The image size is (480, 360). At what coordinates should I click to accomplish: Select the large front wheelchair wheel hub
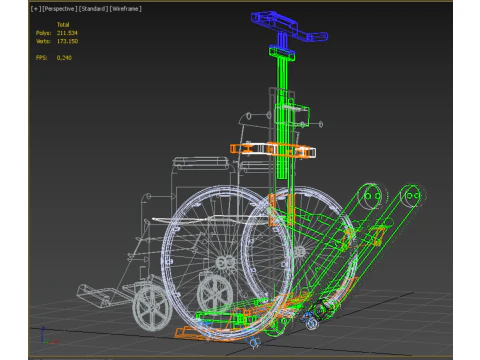pyautogui.click(x=226, y=262)
